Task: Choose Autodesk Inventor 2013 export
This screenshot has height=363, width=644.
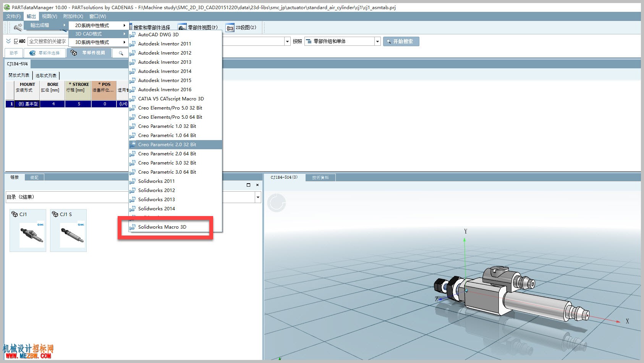Action: click(175, 62)
